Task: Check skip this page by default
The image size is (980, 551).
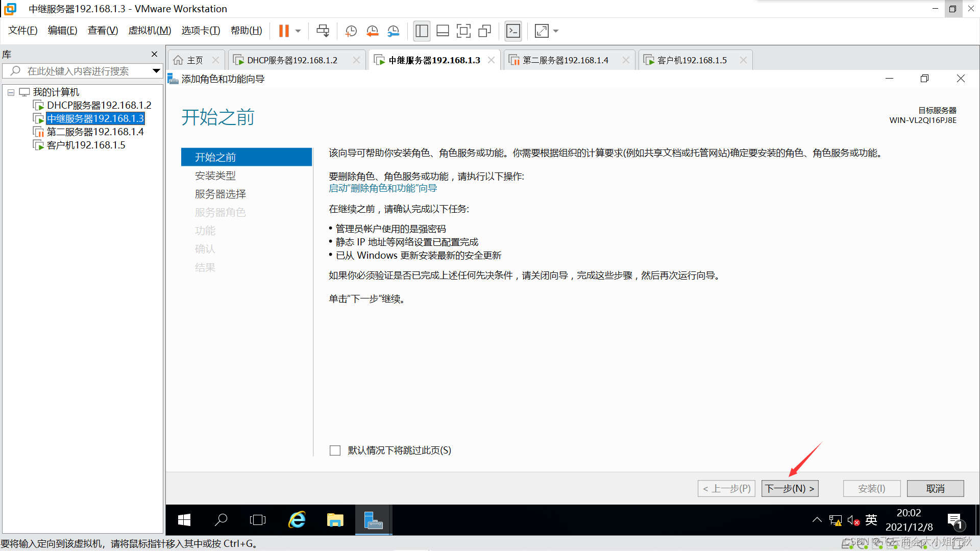Action: (x=335, y=450)
